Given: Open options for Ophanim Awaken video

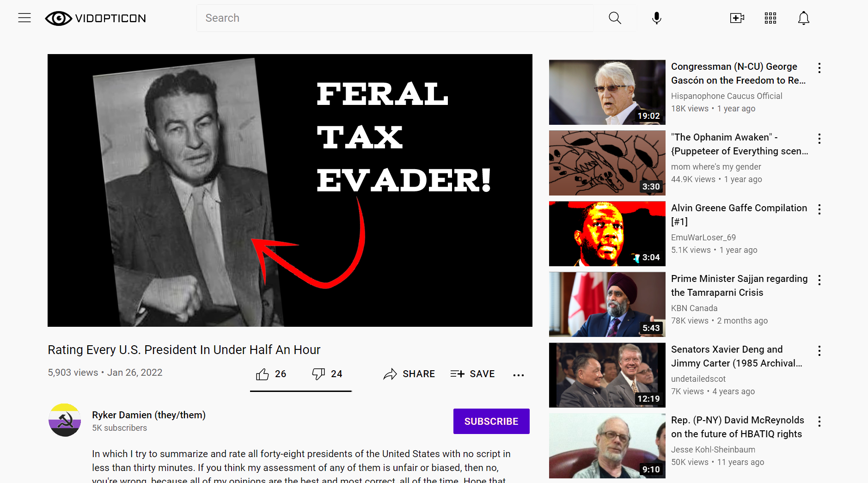Looking at the screenshot, I should 819,139.
